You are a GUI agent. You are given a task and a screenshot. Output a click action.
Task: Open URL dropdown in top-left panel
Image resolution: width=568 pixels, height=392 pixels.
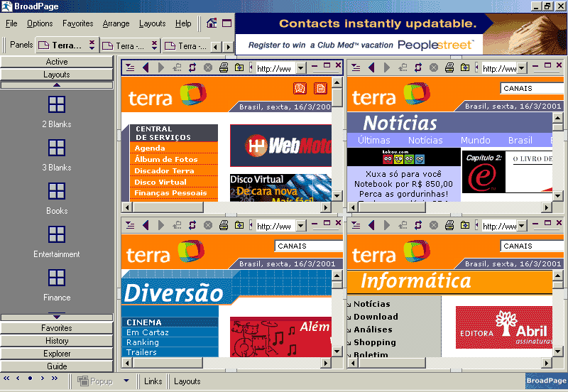click(300, 68)
